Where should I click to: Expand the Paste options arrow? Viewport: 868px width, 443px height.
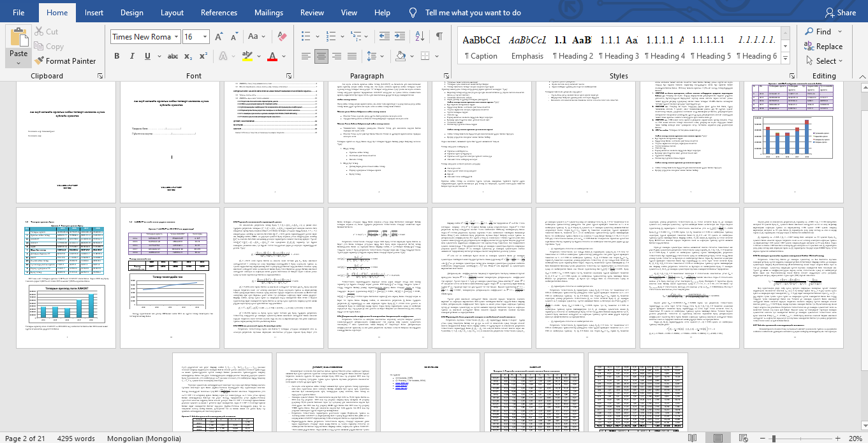tap(18, 62)
